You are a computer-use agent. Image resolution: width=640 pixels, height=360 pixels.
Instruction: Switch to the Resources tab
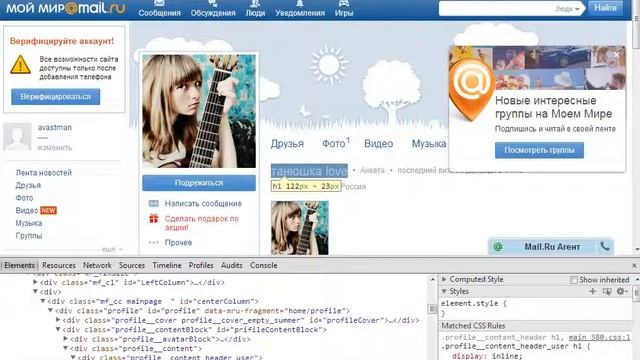point(59,265)
